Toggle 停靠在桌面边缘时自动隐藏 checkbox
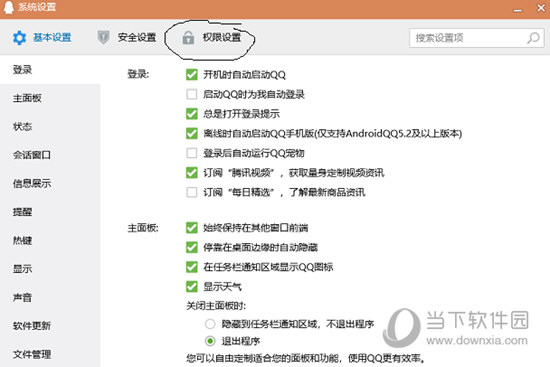This screenshot has height=367, width=550. (192, 247)
